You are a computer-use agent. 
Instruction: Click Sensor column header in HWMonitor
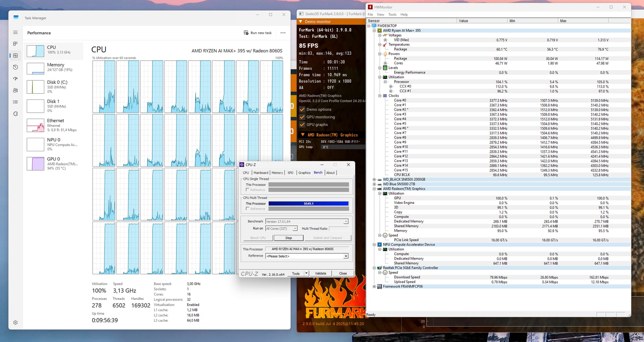pos(412,21)
